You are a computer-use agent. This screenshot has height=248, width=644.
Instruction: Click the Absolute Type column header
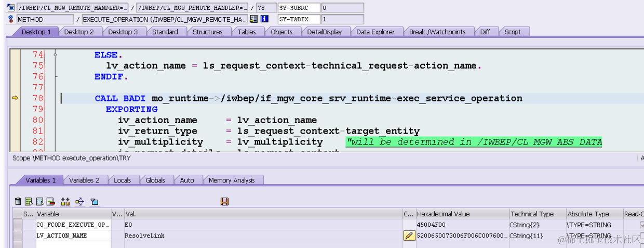click(x=595, y=214)
